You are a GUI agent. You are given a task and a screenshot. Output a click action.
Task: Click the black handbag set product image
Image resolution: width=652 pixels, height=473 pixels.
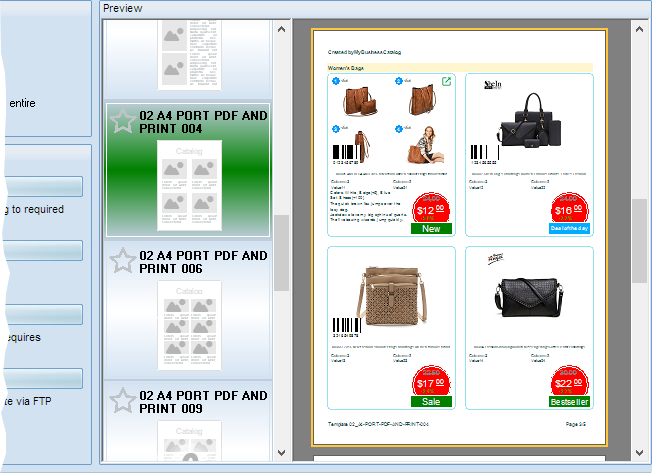tap(529, 120)
